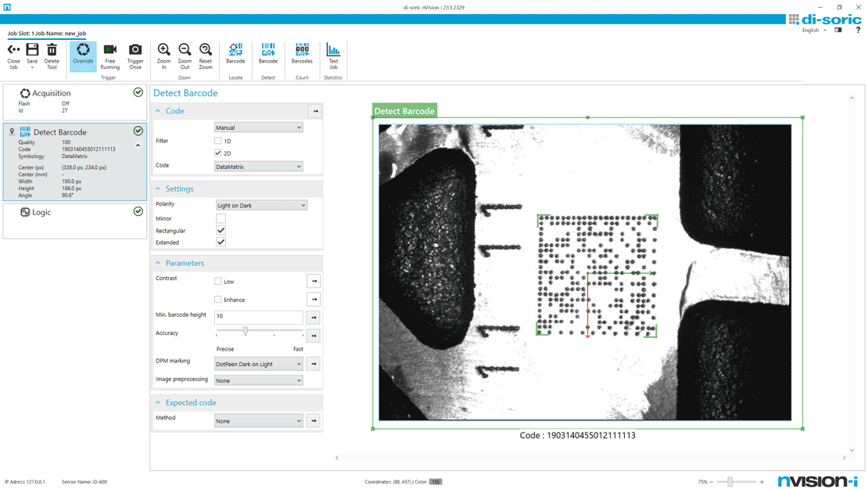Activate Free Running camera trigger

point(109,50)
